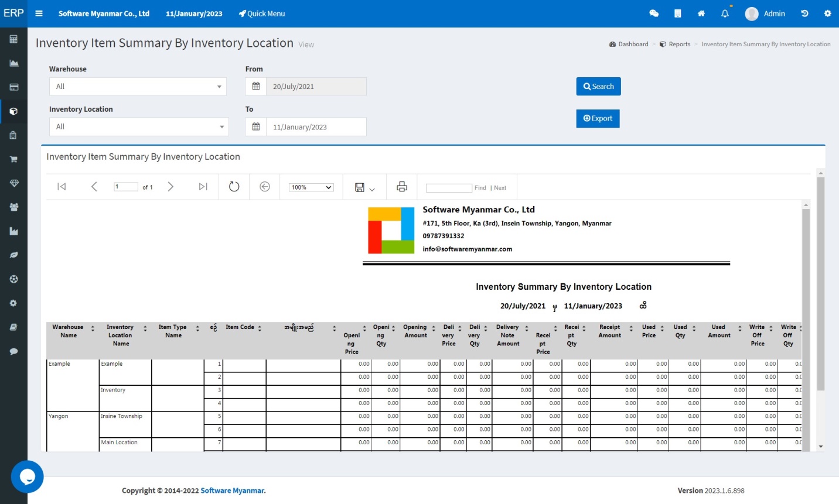Jump to last report page

(203, 187)
